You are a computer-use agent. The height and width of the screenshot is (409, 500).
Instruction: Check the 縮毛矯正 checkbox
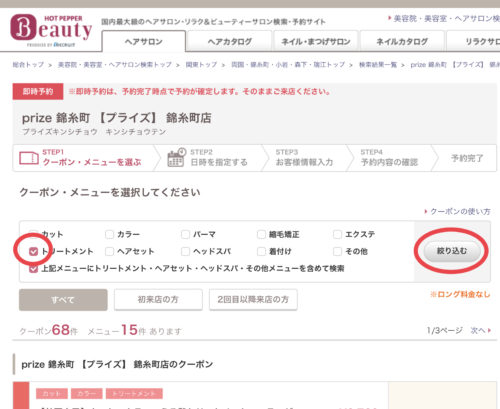[261, 234]
